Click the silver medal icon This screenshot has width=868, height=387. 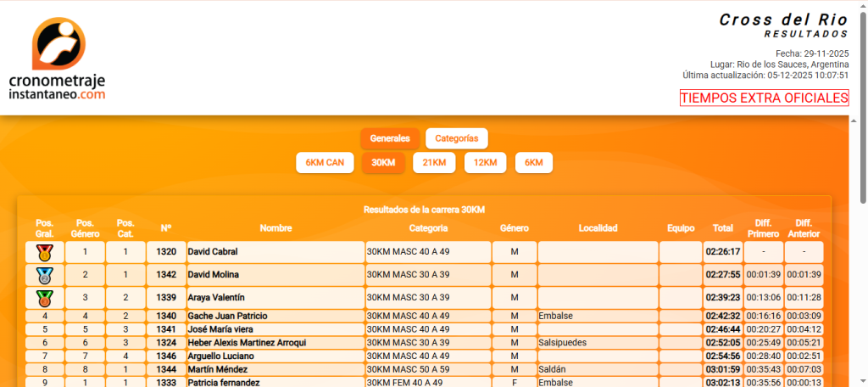pyautogui.click(x=44, y=275)
